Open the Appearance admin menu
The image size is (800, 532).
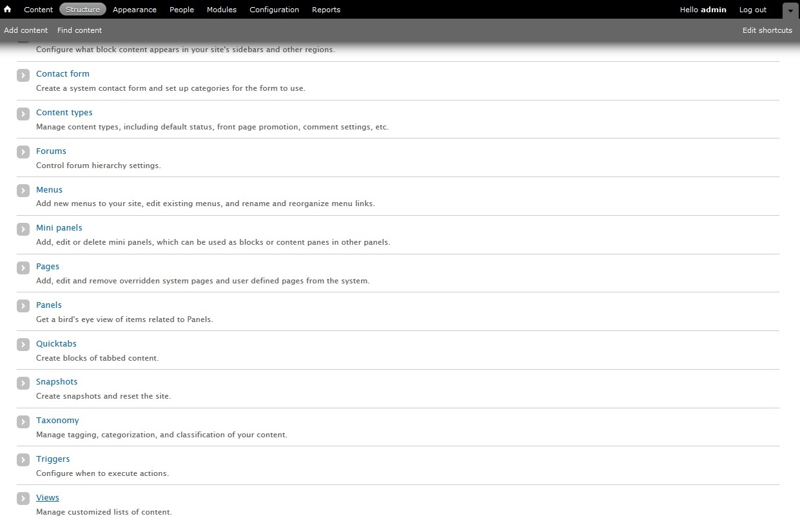click(134, 10)
